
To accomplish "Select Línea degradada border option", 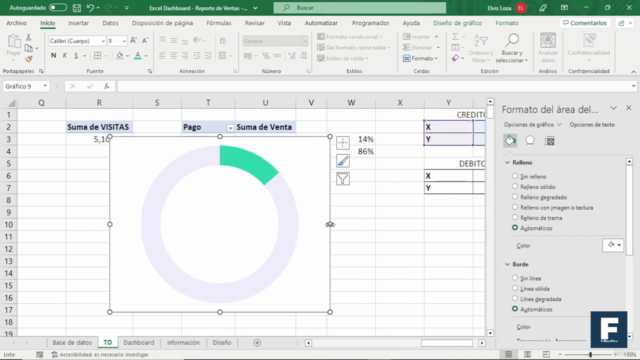I will (515, 299).
